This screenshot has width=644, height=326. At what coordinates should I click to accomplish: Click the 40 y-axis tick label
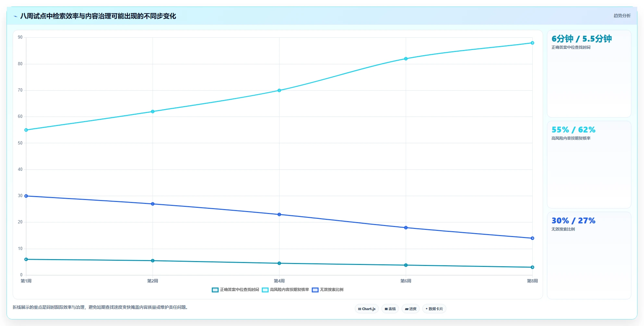(x=20, y=169)
